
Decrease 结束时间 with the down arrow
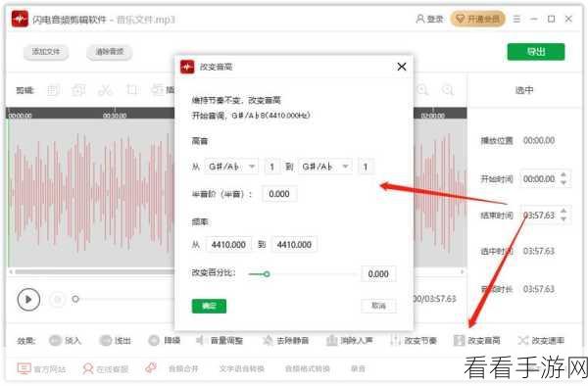(563, 219)
